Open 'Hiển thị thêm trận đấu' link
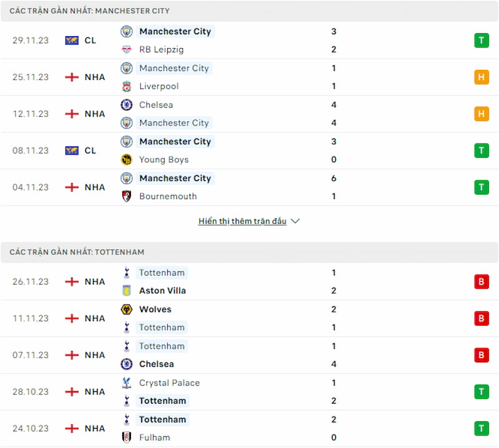499x448 pixels. pos(242,221)
